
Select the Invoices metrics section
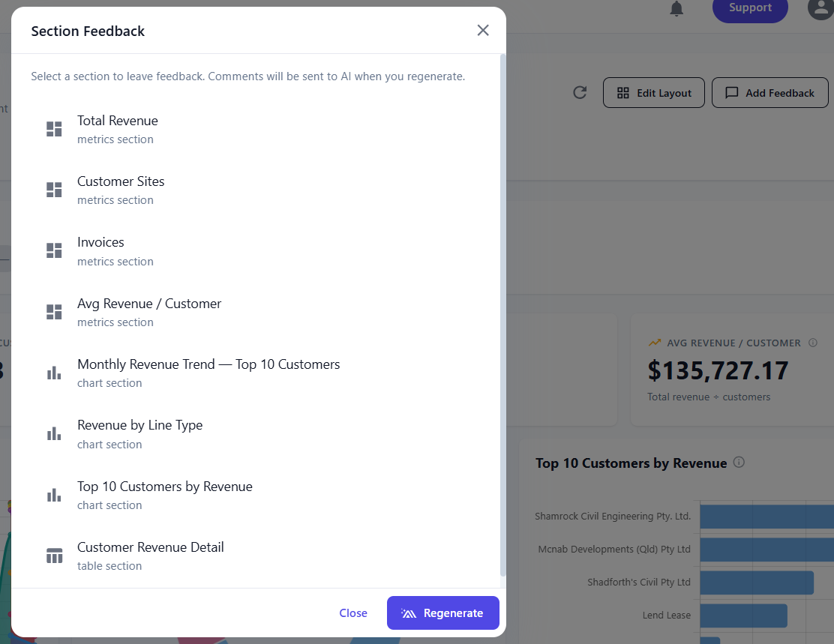click(x=255, y=251)
